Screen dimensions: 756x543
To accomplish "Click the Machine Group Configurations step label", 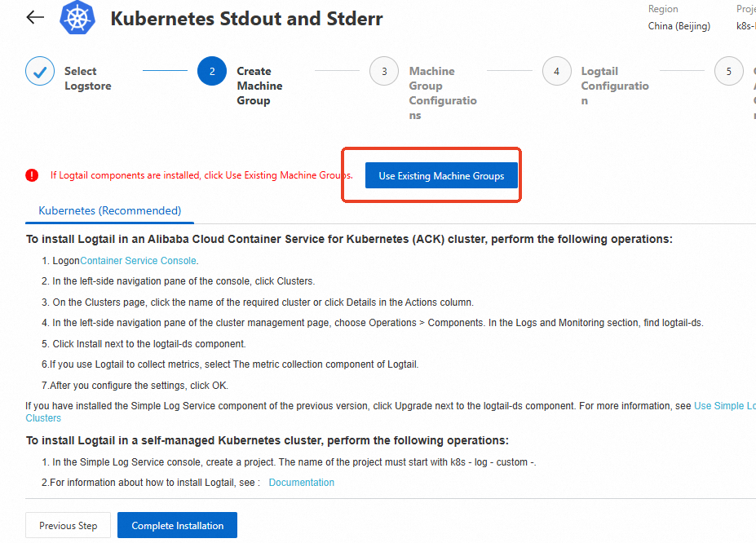I will [442, 93].
